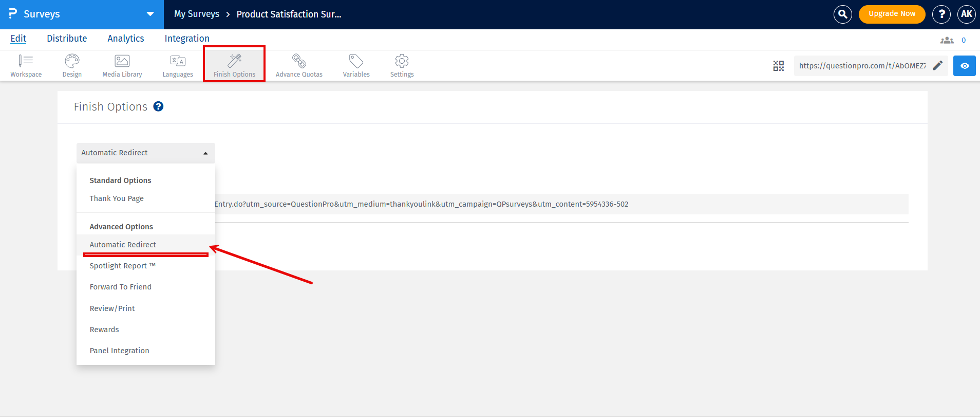Show the survey QR code
The width and height of the screenshot is (980, 419).
point(779,66)
